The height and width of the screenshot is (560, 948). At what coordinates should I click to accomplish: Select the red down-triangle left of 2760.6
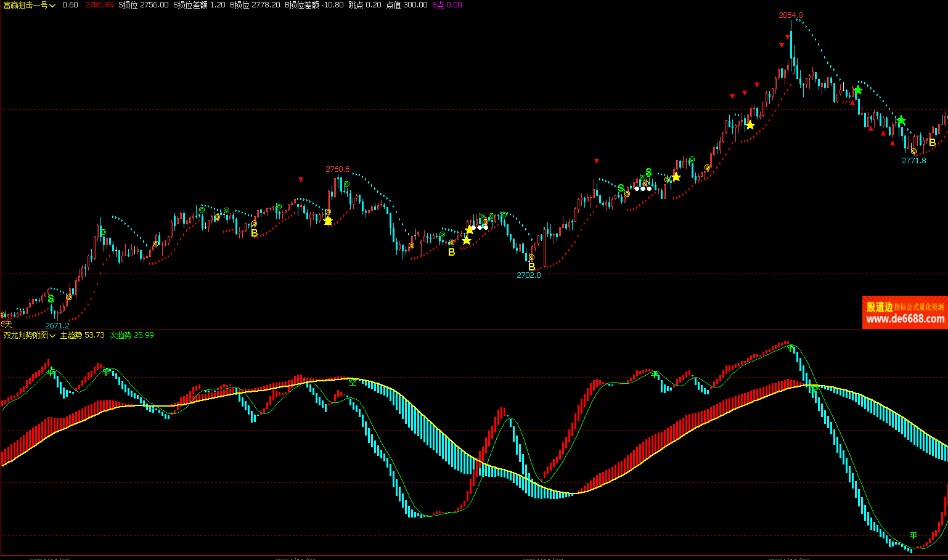pyautogui.click(x=301, y=179)
